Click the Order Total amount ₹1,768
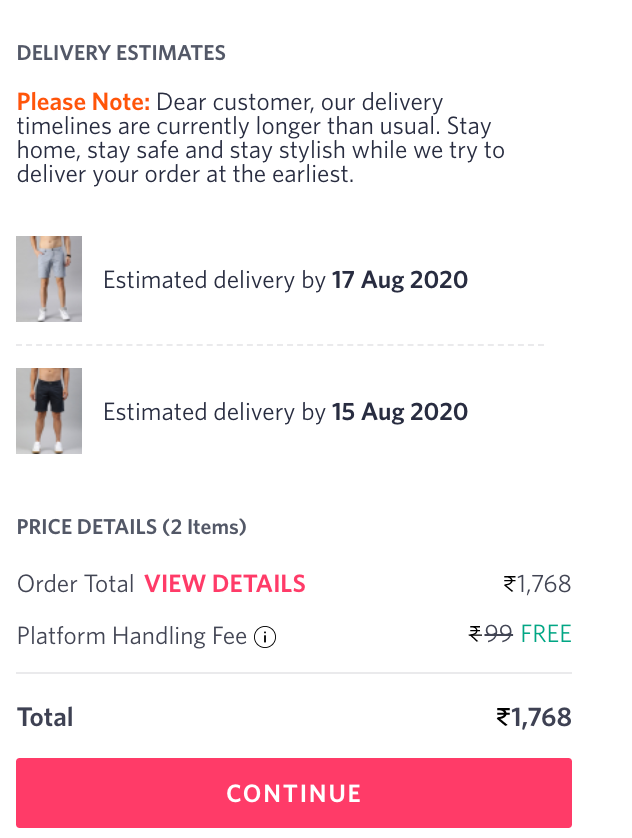 tap(537, 584)
